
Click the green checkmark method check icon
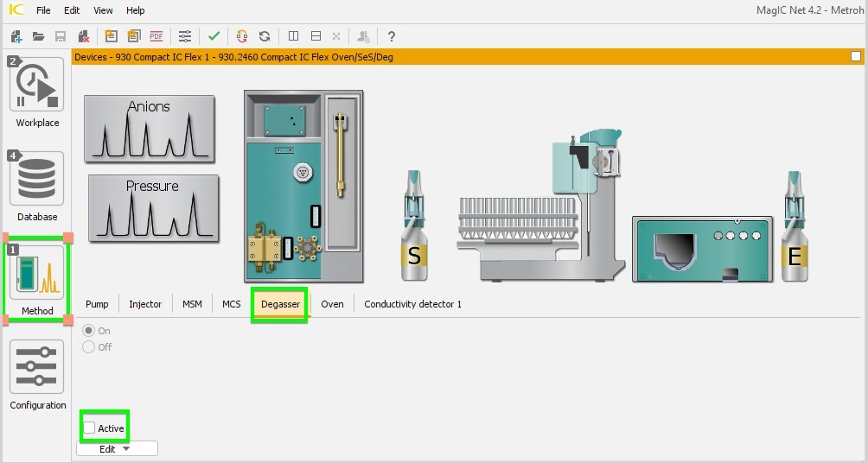click(x=214, y=36)
